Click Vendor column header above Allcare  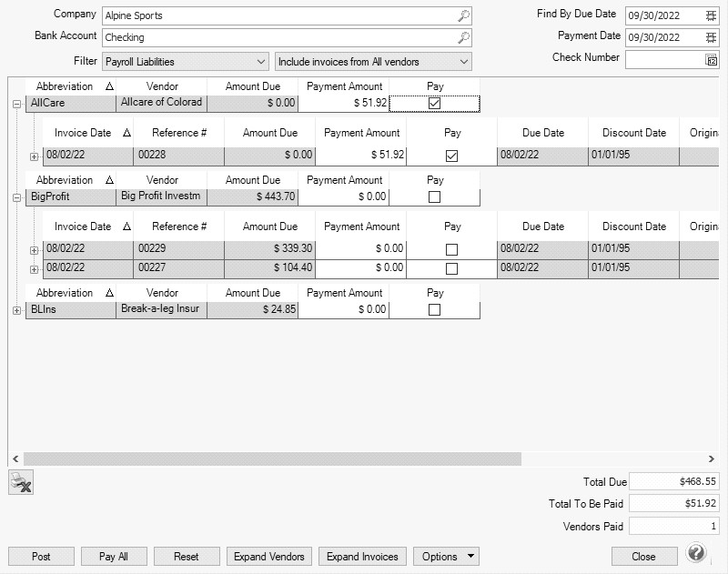[x=162, y=86]
